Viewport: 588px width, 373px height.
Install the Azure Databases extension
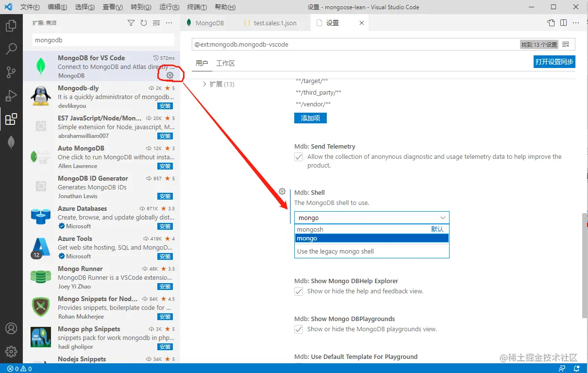click(165, 226)
